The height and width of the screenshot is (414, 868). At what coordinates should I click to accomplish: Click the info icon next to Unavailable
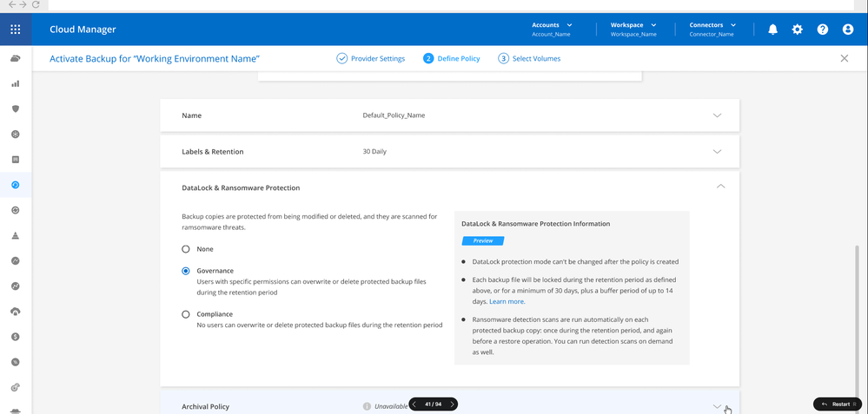pos(367,406)
